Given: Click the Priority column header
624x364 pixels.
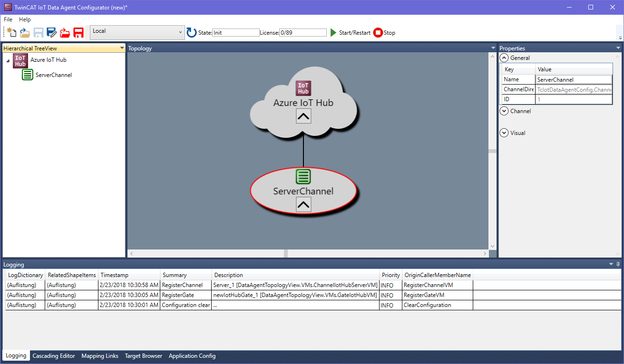Looking at the screenshot, I should tap(390, 275).
